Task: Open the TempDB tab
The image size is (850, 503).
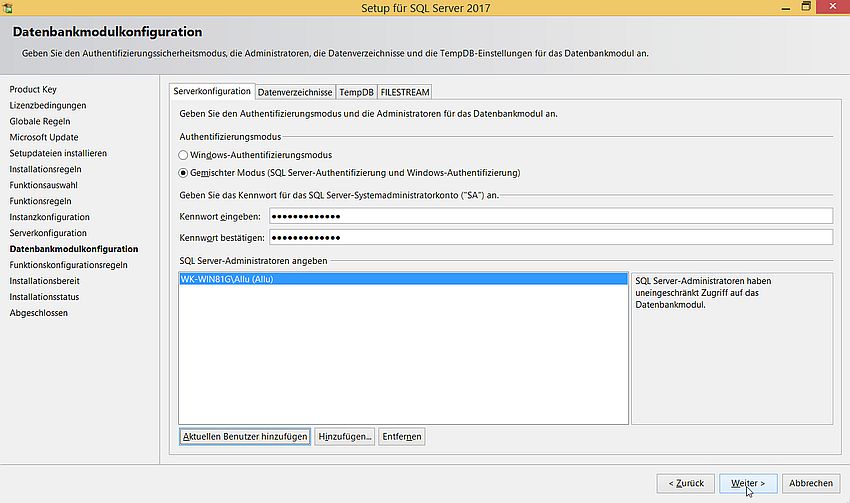Action: pos(356,92)
